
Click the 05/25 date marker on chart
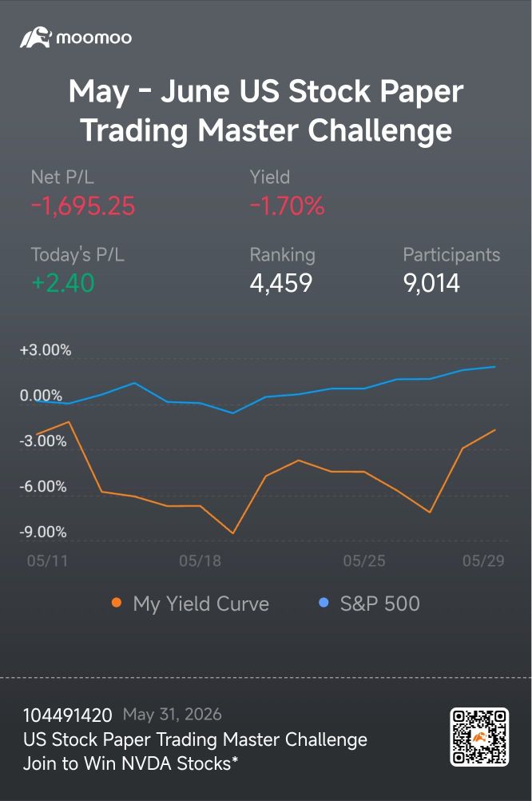(x=364, y=561)
